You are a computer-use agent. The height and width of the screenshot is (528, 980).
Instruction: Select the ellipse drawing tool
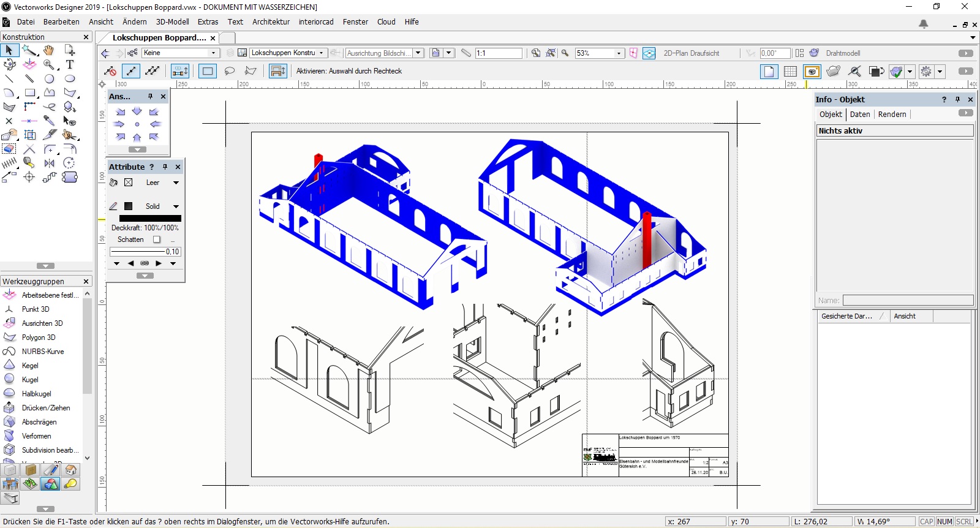[70, 78]
